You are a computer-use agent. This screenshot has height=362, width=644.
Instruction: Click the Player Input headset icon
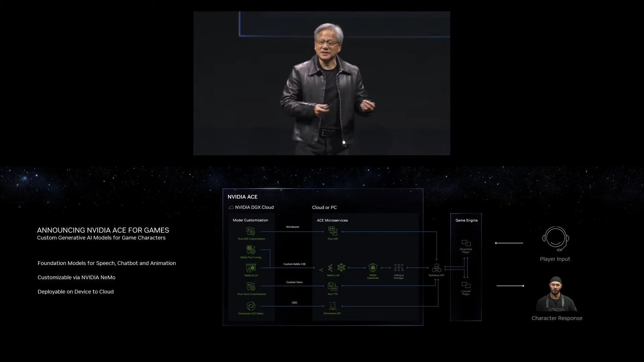pyautogui.click(x=555, y=239)
